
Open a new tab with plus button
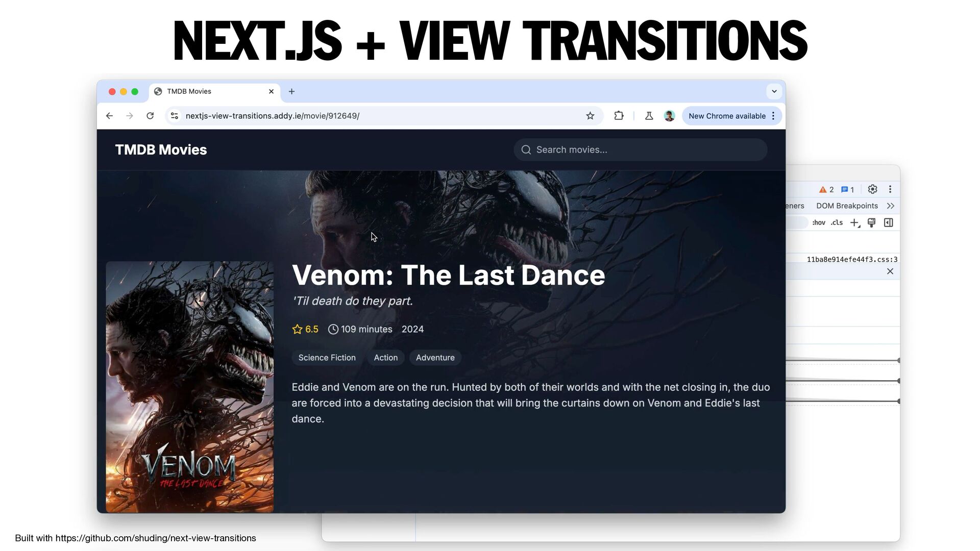[x=291, y=91]
